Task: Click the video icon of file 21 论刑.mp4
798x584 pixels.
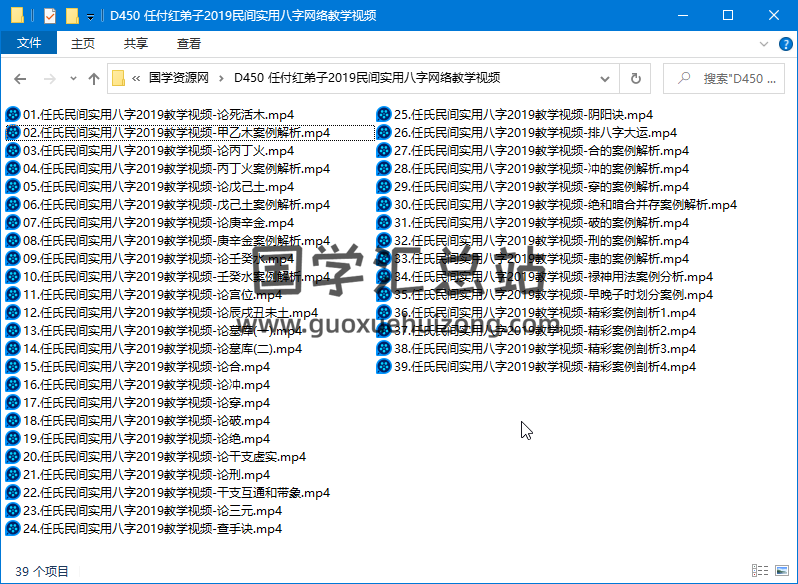Action: coord(13,475)
